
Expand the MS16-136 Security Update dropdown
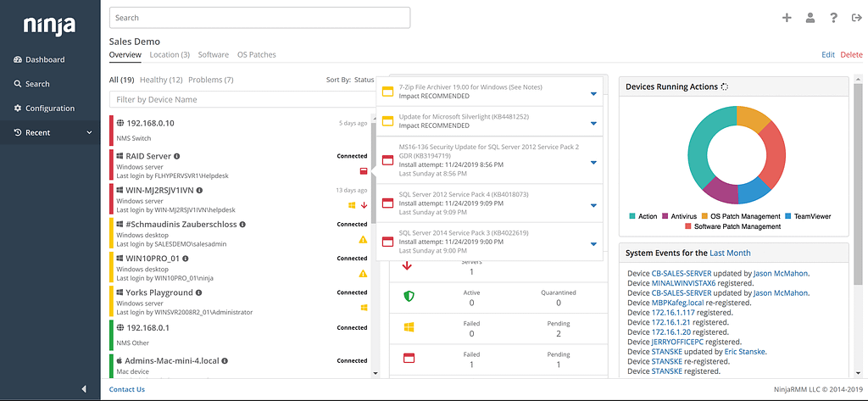pyautogui.click(x=593, y=163)
